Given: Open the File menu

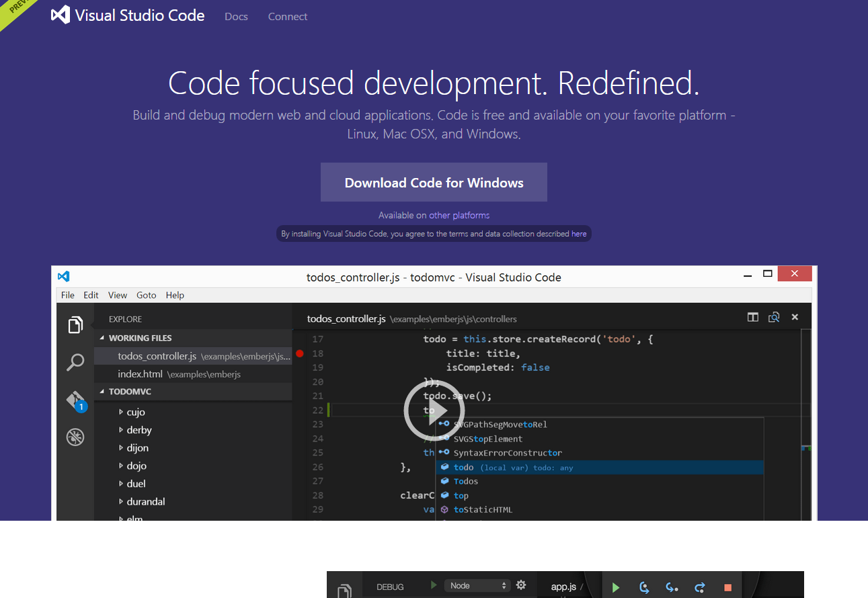Looking at the screenshot, I should click(68, 295).
